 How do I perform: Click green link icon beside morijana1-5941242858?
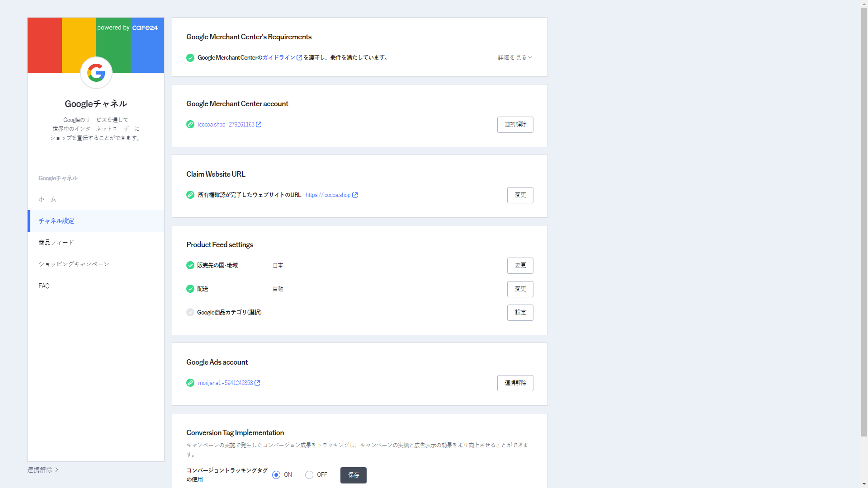[x=190, y=383]
